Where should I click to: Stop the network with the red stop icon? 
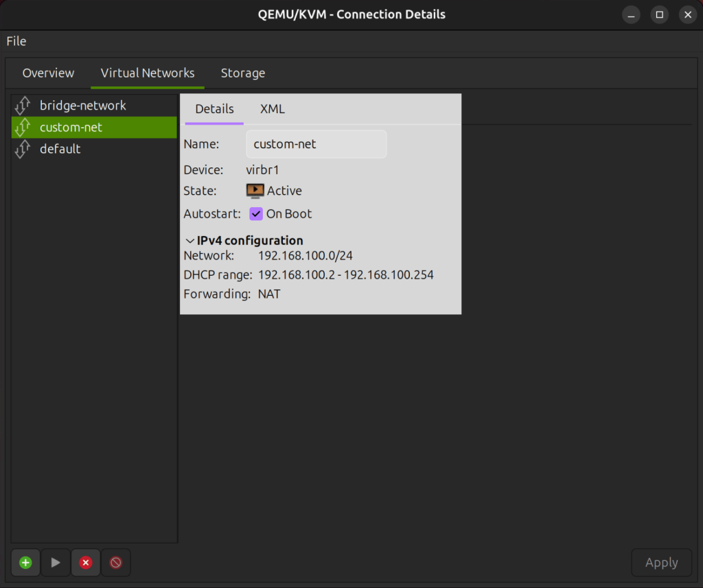pyautogui.click(x=85, y=562)
